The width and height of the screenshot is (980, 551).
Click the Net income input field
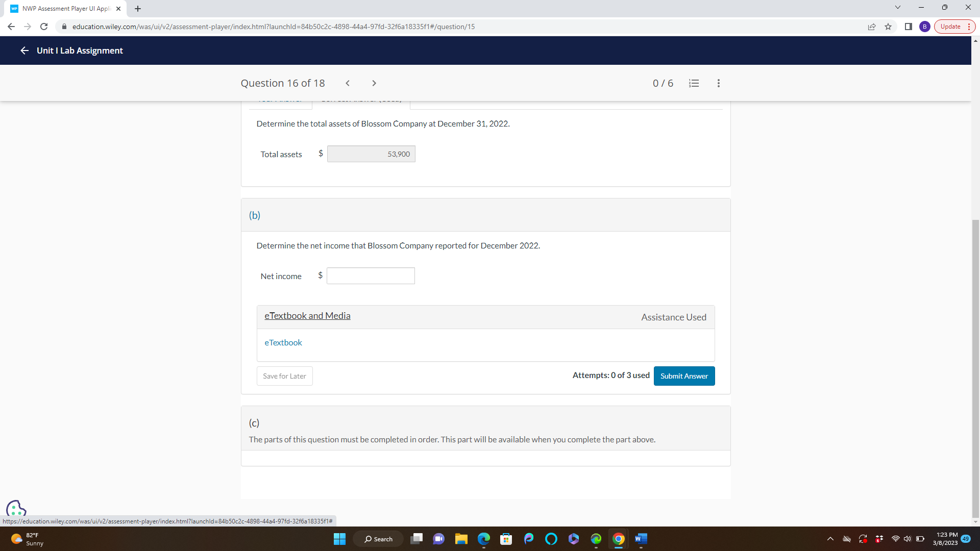click(371, 275)
